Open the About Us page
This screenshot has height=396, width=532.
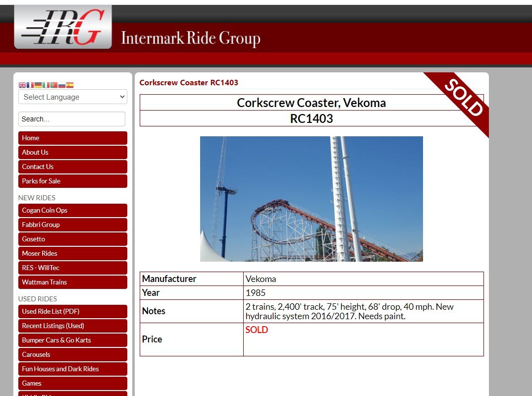click(73, 152)
